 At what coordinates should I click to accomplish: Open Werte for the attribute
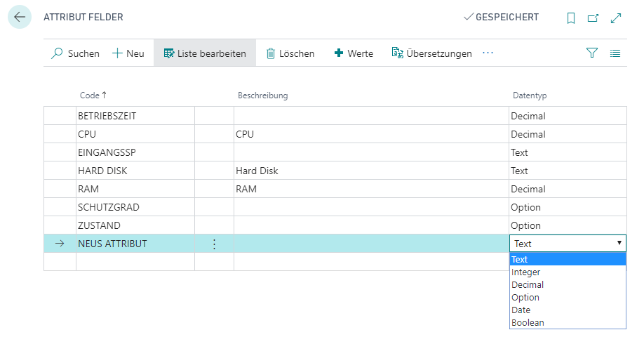click(354, 53)
